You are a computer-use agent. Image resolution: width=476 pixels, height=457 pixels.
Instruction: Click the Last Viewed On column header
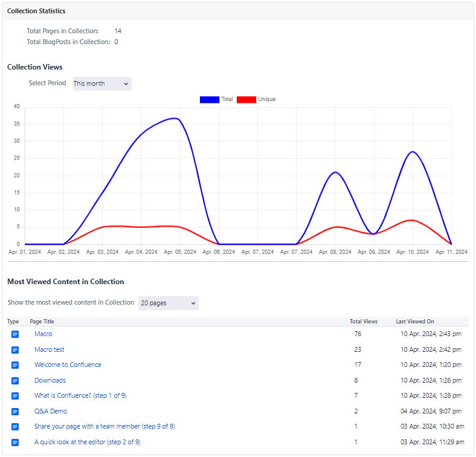(x=414, y=322)
